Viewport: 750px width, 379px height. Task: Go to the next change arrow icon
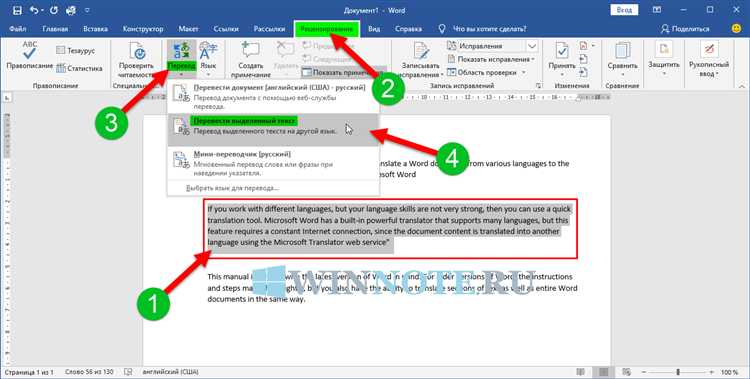coord(584,72)
